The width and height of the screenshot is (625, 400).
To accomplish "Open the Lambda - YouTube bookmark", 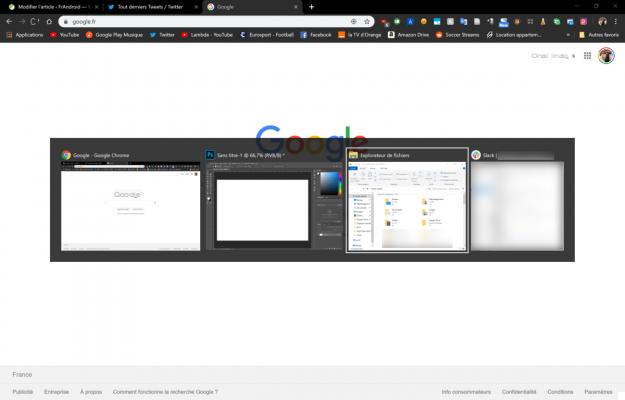I will point(207,35).
